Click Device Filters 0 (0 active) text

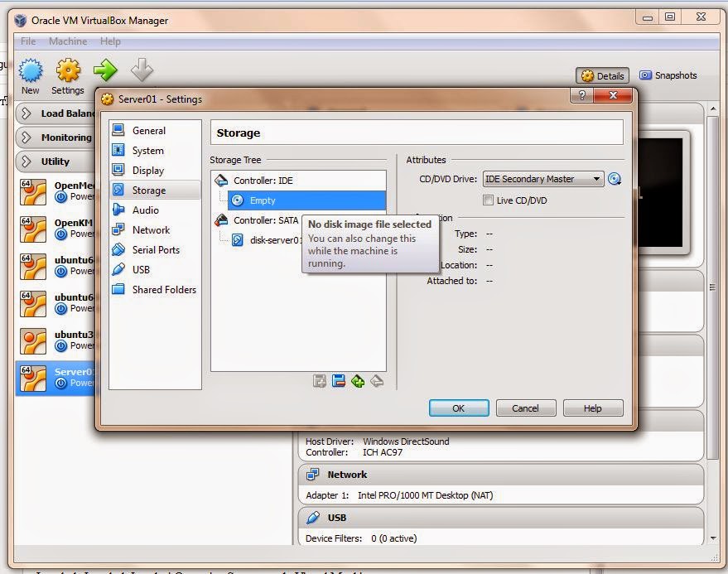click(x=361, y=538)
